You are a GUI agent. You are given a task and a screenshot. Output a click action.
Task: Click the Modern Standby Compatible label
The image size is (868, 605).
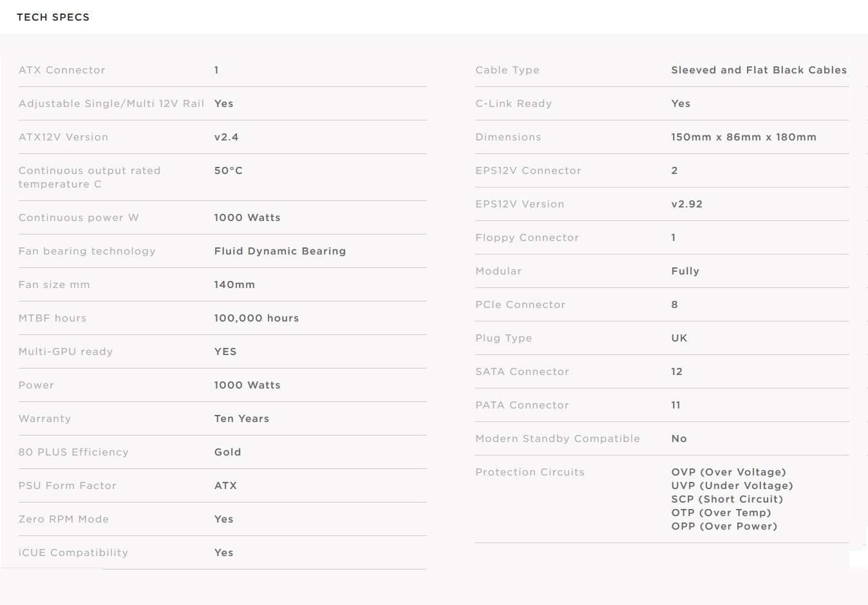(x=558, y=439)
